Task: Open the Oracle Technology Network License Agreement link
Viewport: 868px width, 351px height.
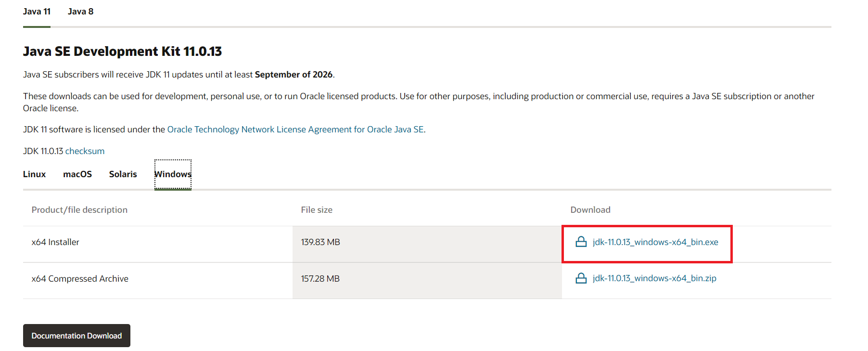Action: pos(295,130)
